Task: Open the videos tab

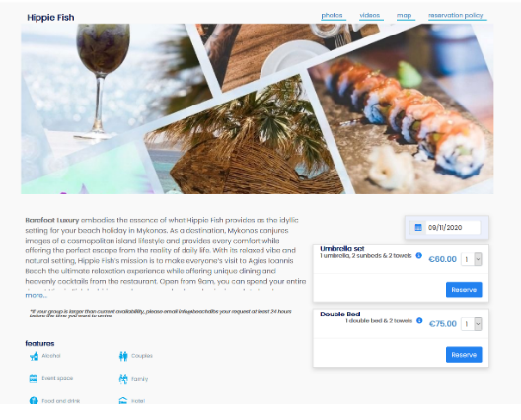Action: 370,15
